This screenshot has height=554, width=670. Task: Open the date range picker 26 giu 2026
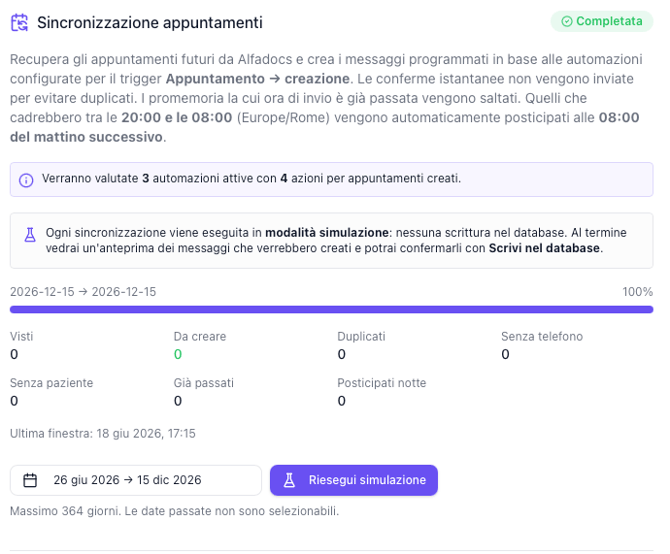[136, 480]
